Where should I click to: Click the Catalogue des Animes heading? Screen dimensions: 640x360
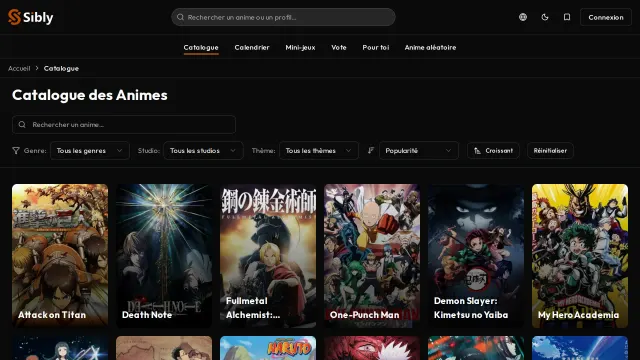pyautogui.click(x=90, y=95)
